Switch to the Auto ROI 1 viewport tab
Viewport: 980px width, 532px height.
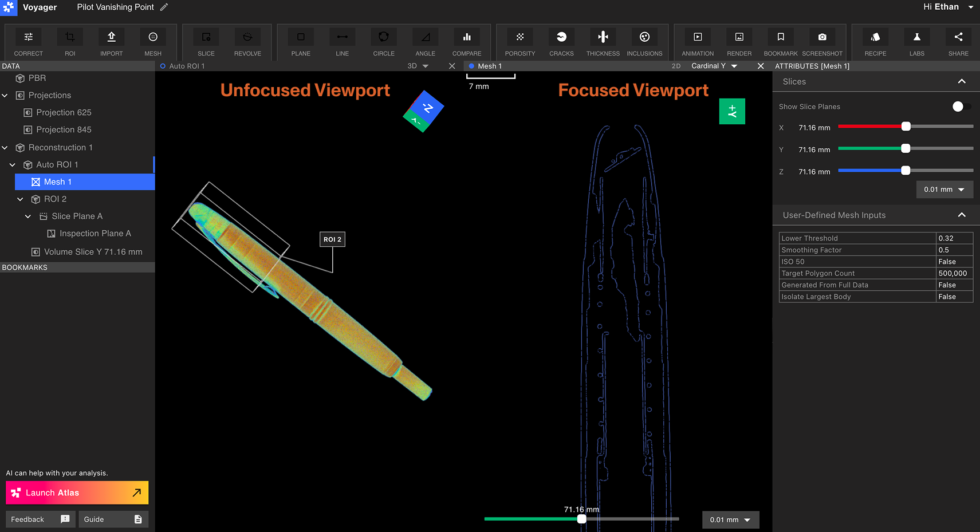point(186,66)
